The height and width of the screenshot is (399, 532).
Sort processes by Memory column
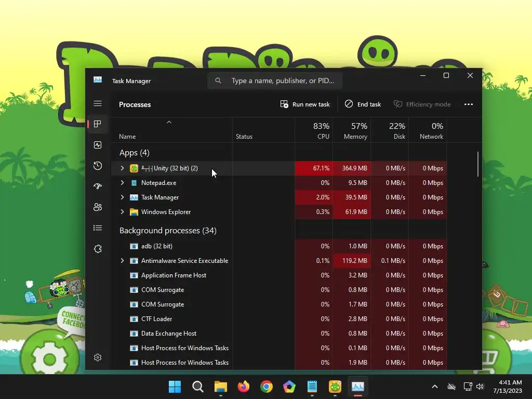coord(352,130)
